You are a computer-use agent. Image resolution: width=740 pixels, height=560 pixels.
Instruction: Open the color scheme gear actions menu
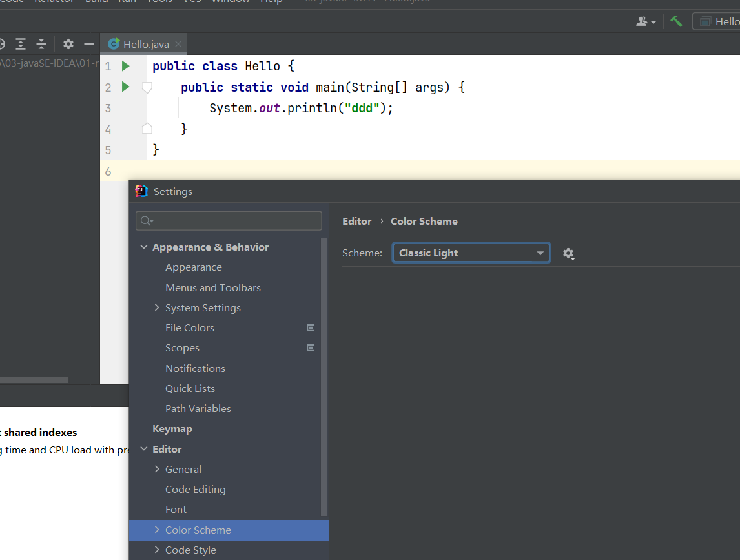569,254
